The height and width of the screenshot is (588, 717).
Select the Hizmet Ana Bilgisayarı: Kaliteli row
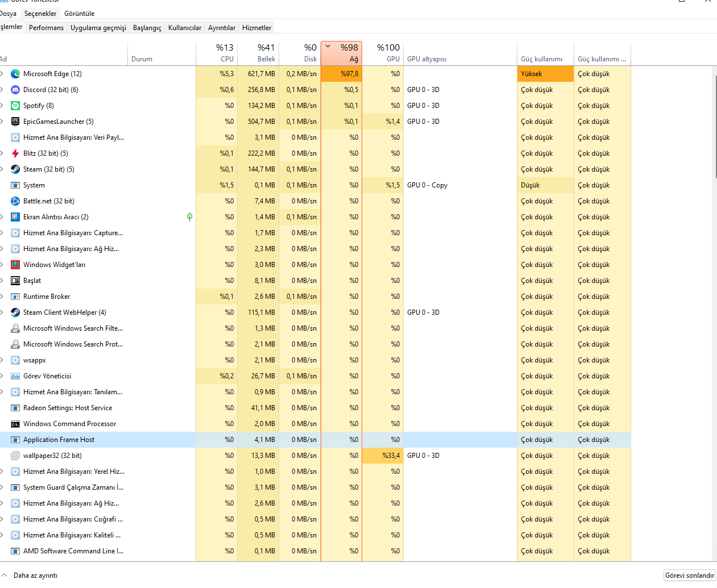pos(315,535)
